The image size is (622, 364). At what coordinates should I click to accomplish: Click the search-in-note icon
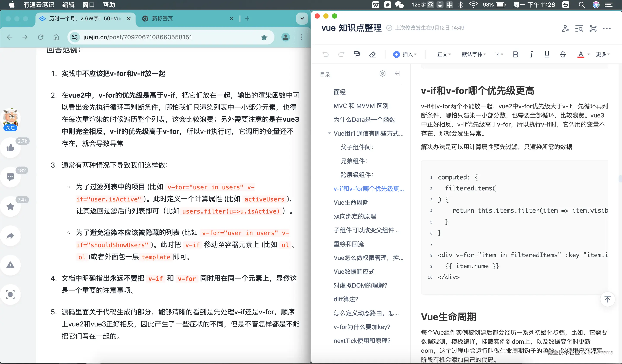coord(579,29)
